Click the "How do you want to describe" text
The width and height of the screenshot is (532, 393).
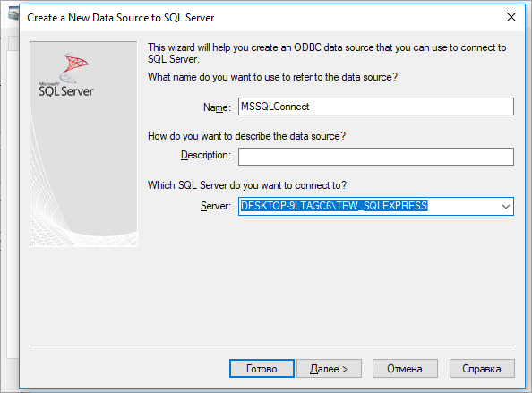(x=246, y=136)
